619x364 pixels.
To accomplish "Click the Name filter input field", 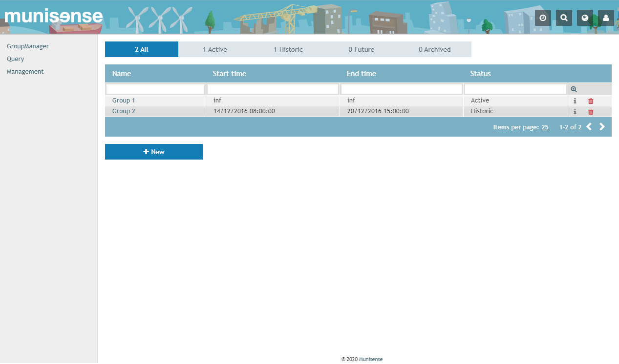I will (x=155, y=88).
